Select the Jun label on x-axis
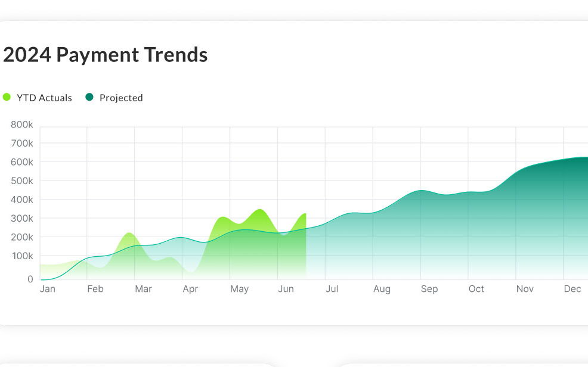588x367 pixels. (x=286, y=289)
